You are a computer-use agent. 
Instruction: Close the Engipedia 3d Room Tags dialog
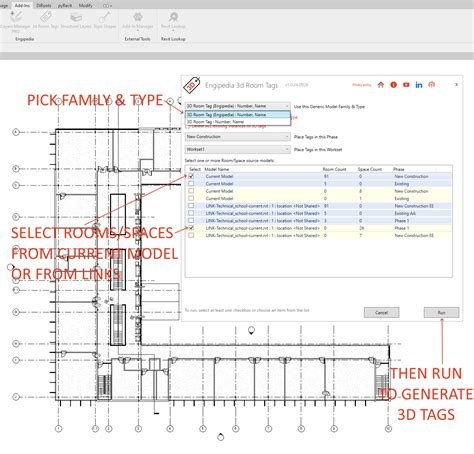coord(456,85)
